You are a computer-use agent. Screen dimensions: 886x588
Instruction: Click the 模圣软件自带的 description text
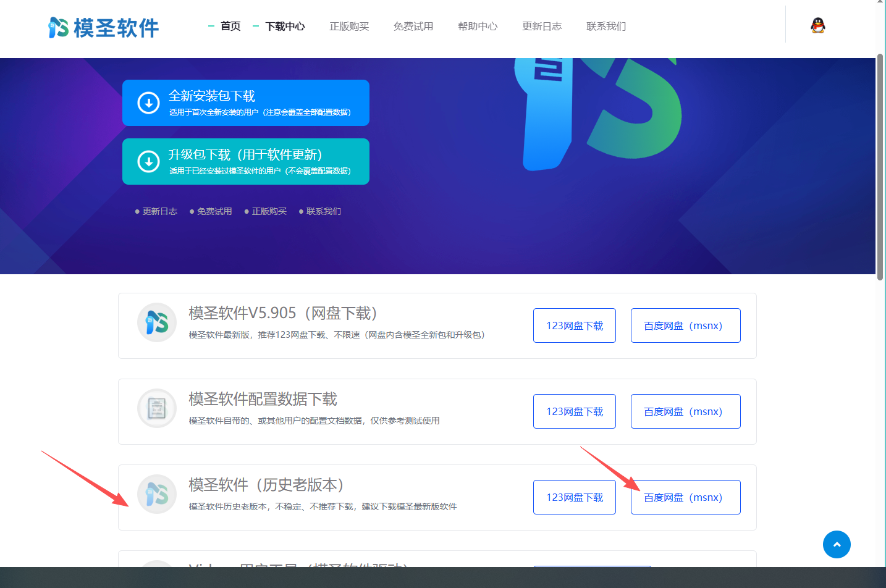pos(314,421)
